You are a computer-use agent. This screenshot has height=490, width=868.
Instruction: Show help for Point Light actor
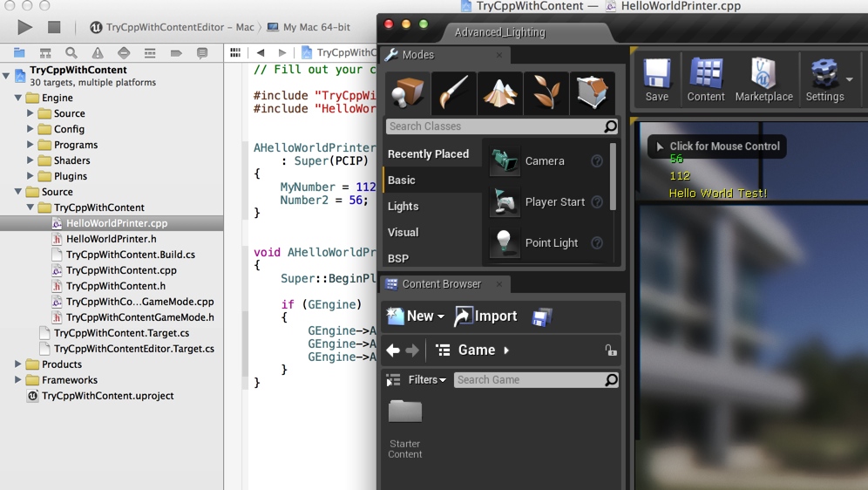pos(597,242)
